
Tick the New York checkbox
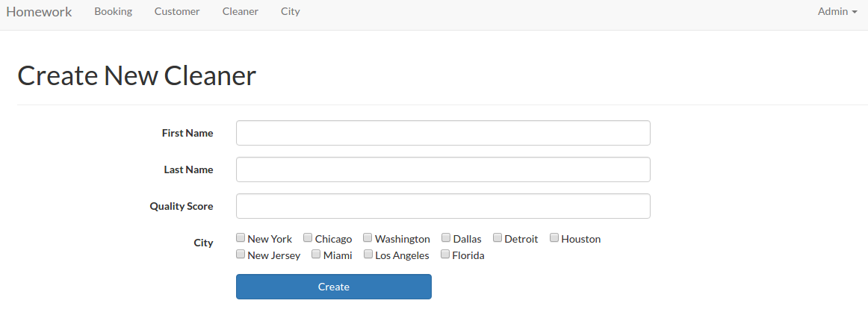[241, 238]
